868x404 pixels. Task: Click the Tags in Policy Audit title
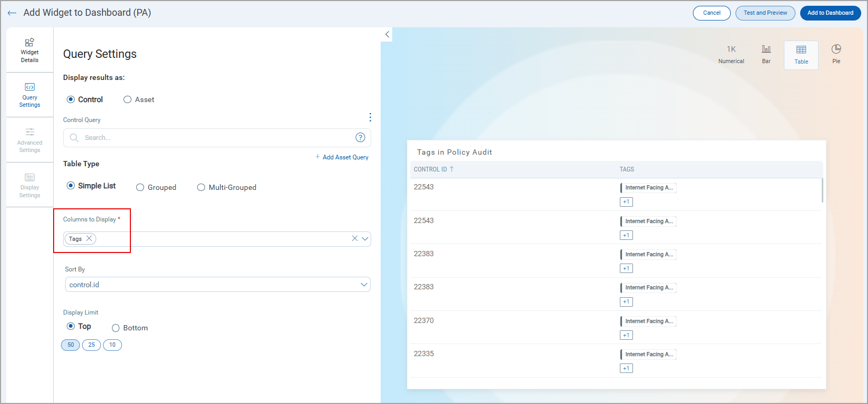[x=454, y=152]
